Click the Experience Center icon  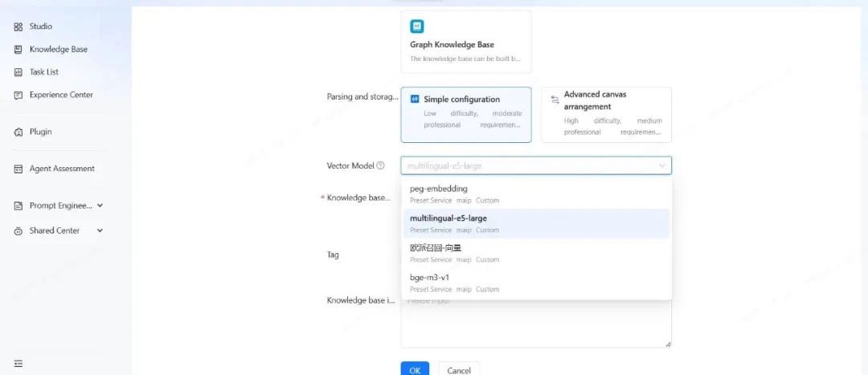pyautogui.click(x=18, y=95)
